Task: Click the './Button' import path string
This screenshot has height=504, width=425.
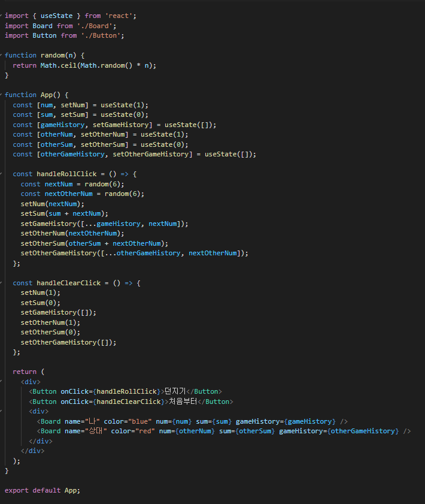Action: tap(101, 35)
